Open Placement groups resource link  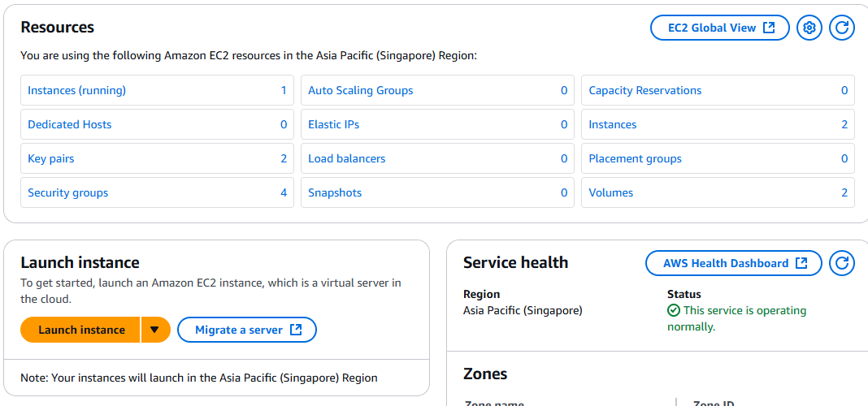635,159
